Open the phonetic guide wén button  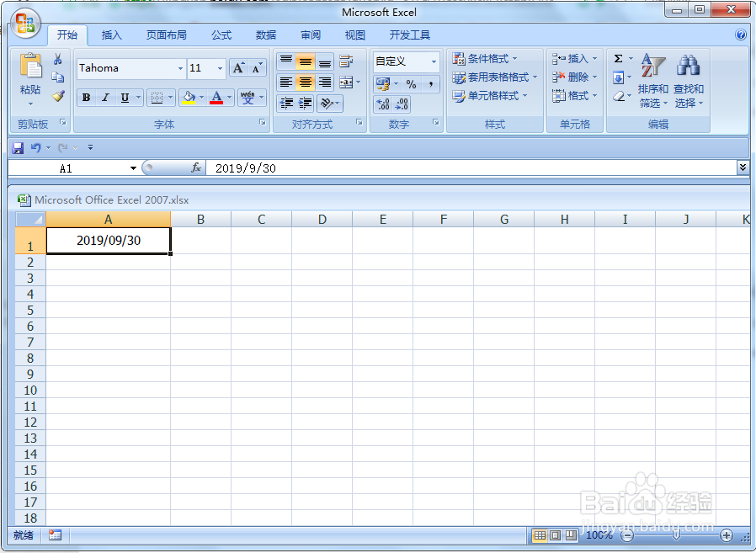point(248,98)
